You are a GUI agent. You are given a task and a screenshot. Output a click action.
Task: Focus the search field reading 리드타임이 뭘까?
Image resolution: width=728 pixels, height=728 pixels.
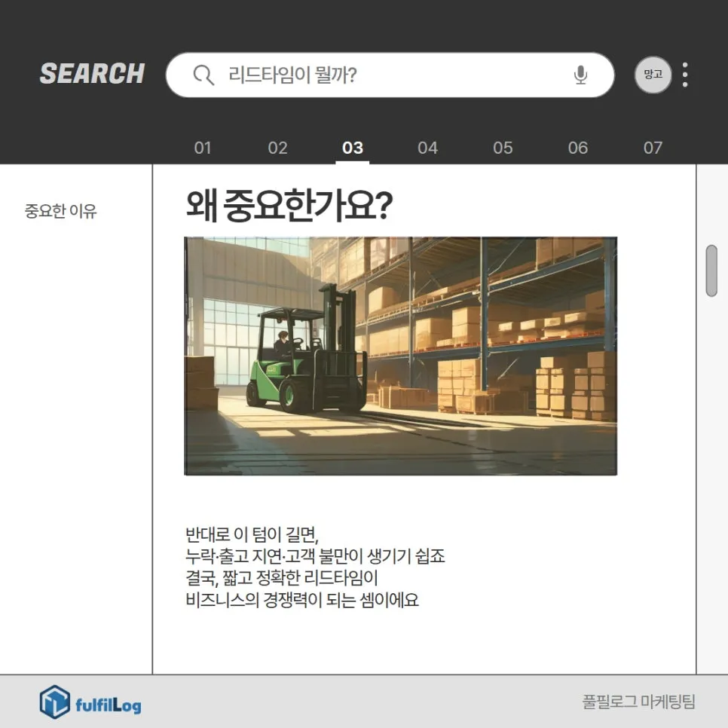390,75
